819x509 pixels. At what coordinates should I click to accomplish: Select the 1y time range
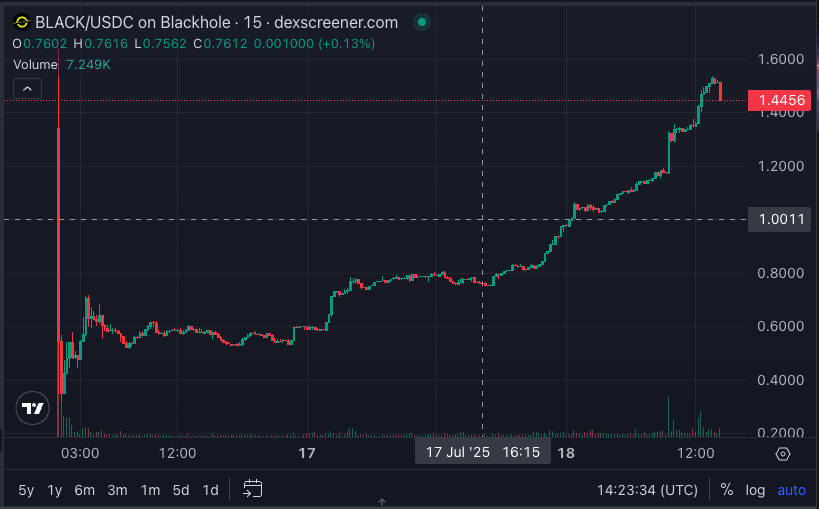[55, 490]
